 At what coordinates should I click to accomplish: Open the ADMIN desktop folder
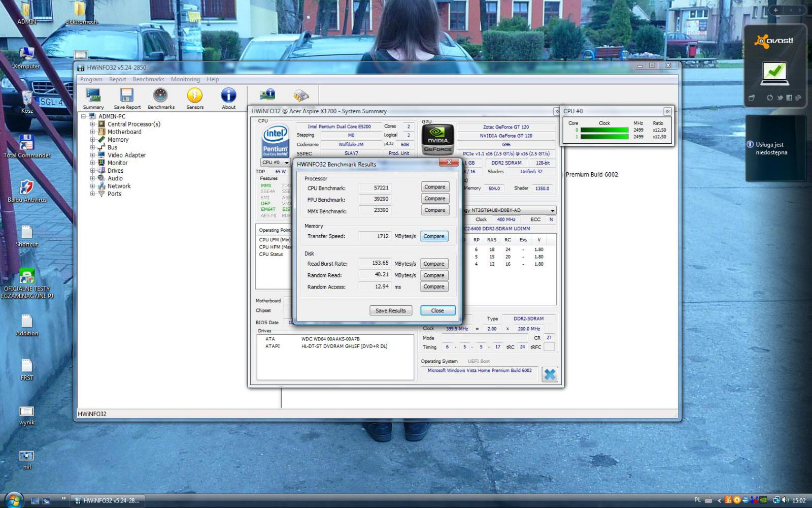pyautogui.click(x=27, y=13)
